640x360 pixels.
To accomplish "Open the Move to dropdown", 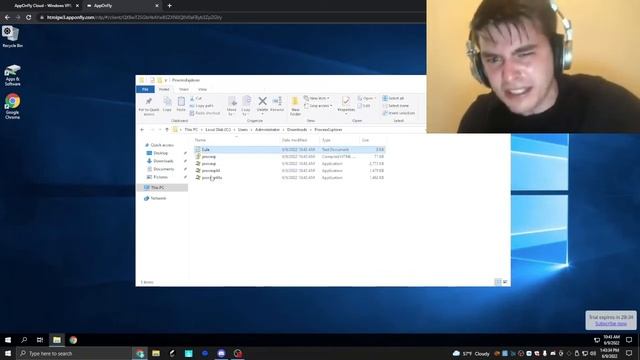I will (x=232, y=106).
